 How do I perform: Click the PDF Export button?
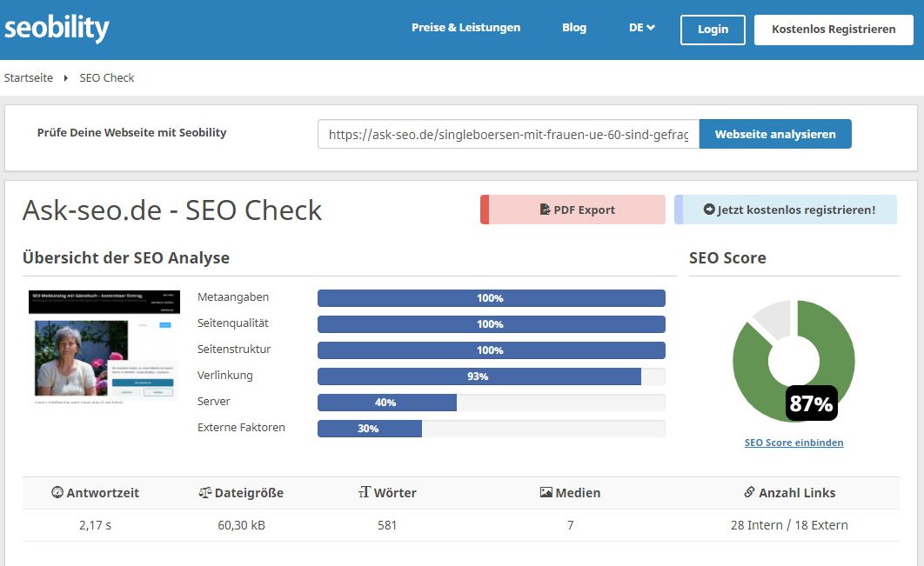572,210
